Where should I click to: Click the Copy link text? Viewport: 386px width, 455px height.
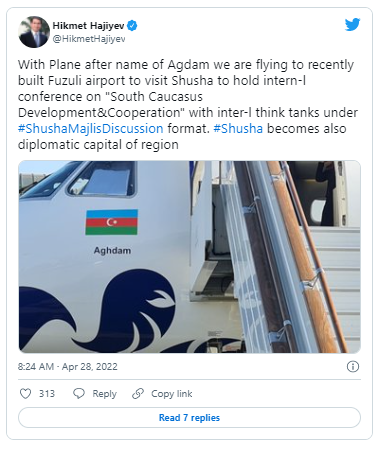[172, 394]
